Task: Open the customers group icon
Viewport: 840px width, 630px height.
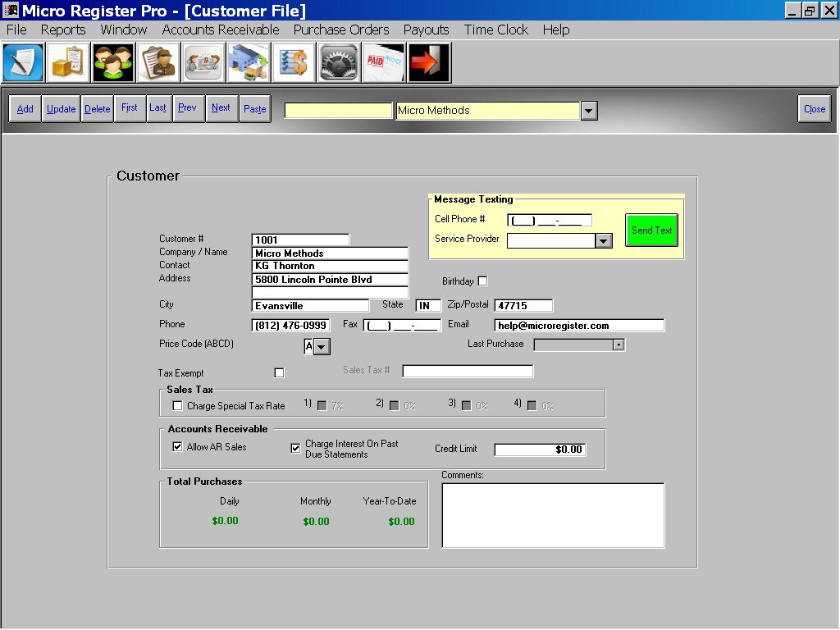Action: pos(113,62)
